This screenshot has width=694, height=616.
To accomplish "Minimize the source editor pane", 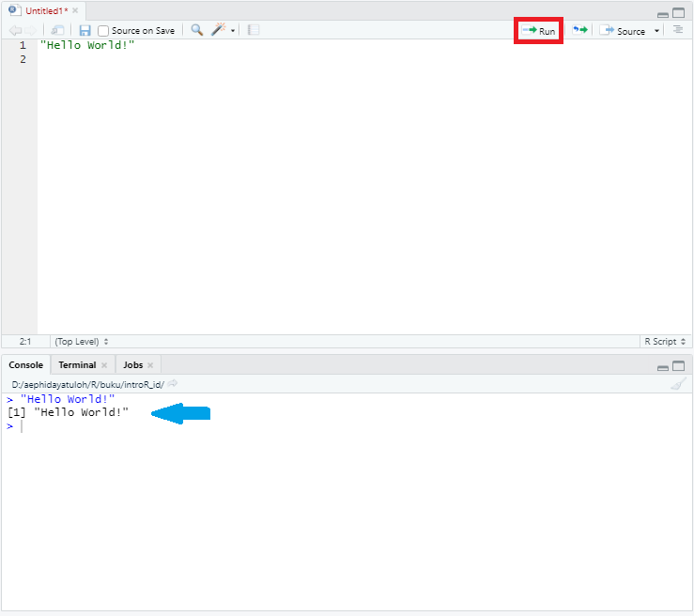I will click(x=663, y=15).
